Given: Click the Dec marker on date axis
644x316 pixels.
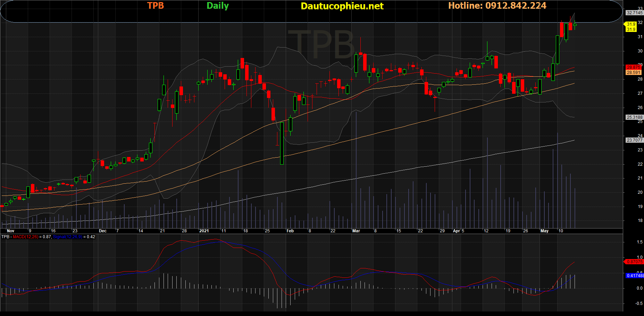Looking at the screenshot, I should (103, 231).
